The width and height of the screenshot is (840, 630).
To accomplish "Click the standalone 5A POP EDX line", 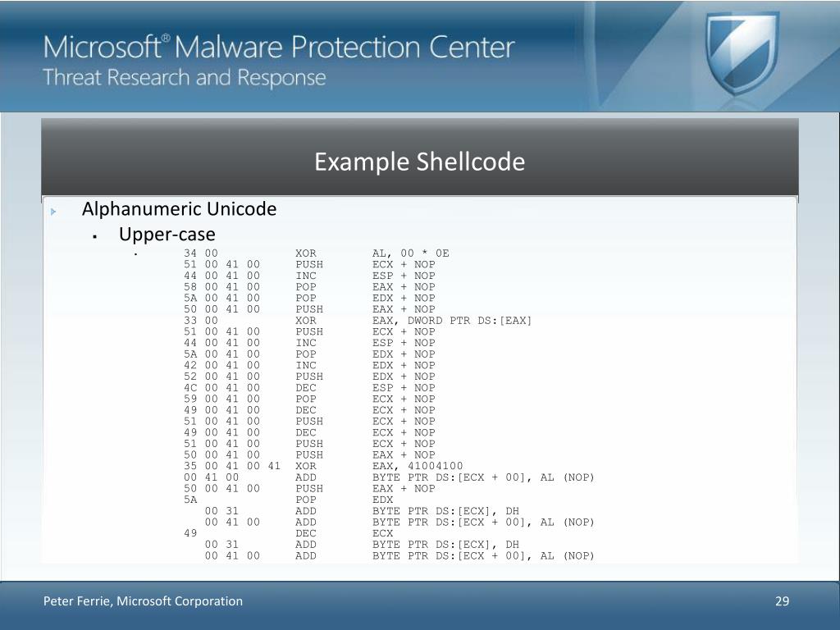I will pos(288,500).
